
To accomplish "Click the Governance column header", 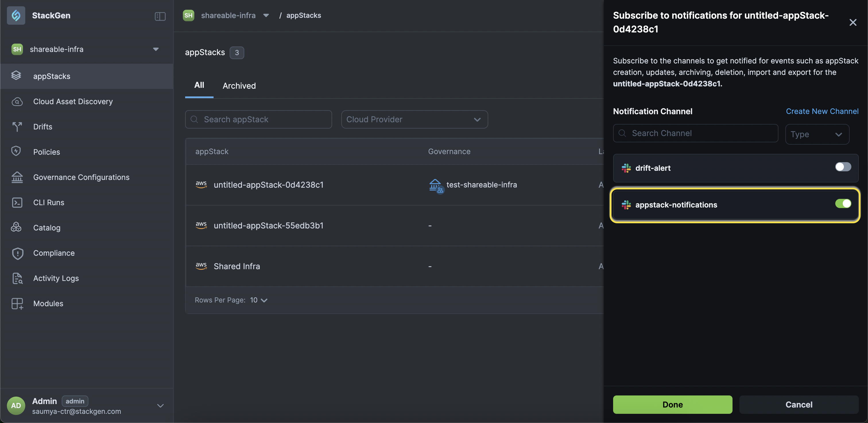I will pos(449,151).
